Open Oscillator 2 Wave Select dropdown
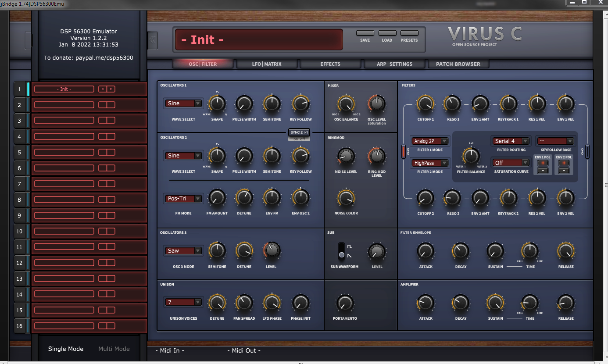 (184, 156)
